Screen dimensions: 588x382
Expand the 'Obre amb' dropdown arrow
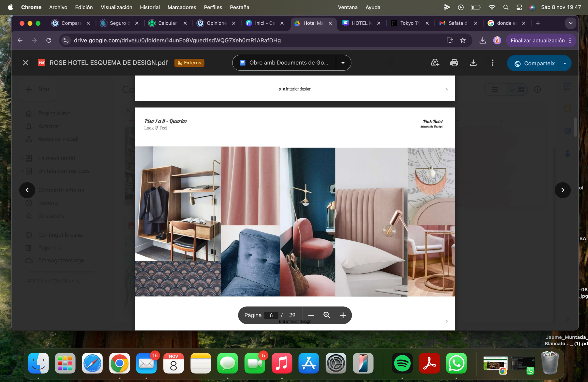(343, 63)
